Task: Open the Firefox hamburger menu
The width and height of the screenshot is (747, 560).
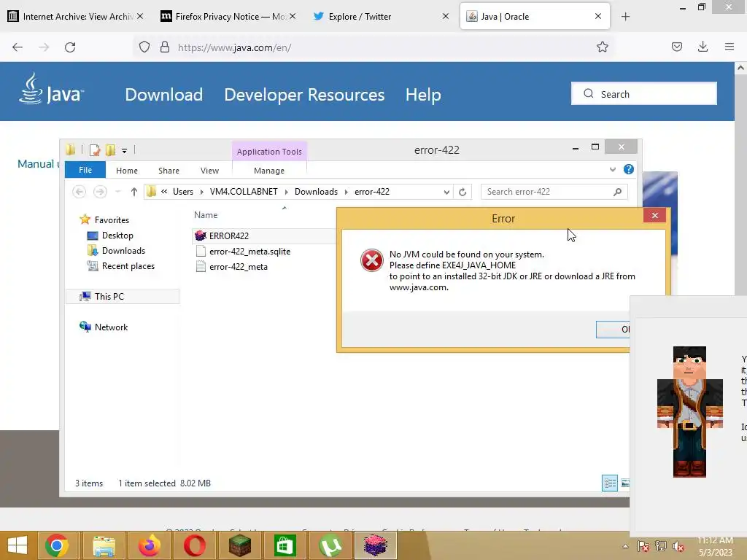Action: coord(729,47)
